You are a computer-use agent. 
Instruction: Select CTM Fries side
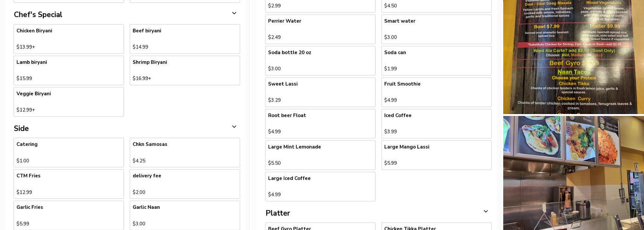69,184
